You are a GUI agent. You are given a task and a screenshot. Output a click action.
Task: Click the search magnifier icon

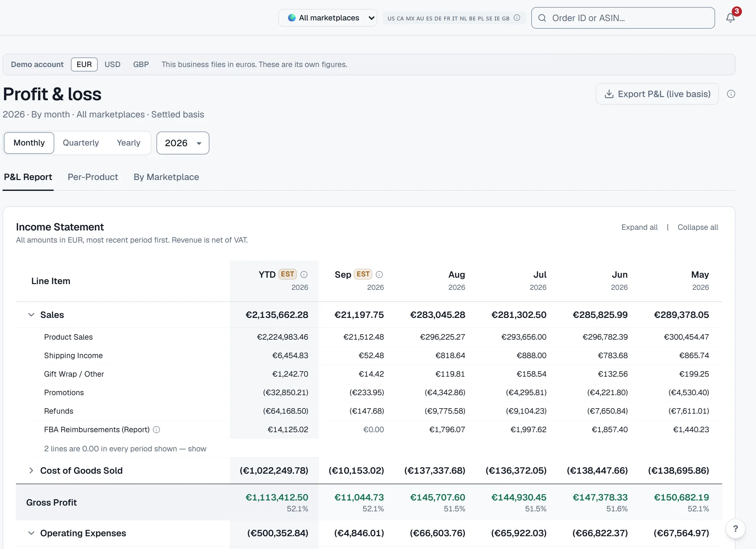542,18
